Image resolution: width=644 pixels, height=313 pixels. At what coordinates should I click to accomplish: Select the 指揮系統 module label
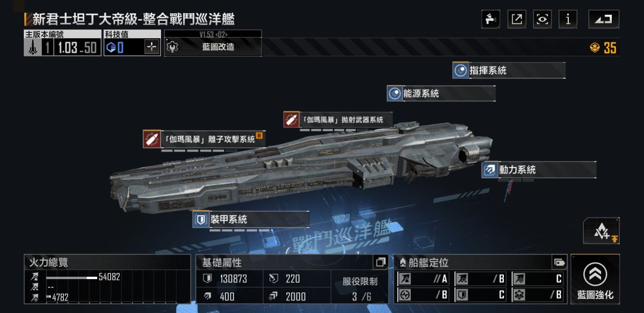[x=509, y=70]
